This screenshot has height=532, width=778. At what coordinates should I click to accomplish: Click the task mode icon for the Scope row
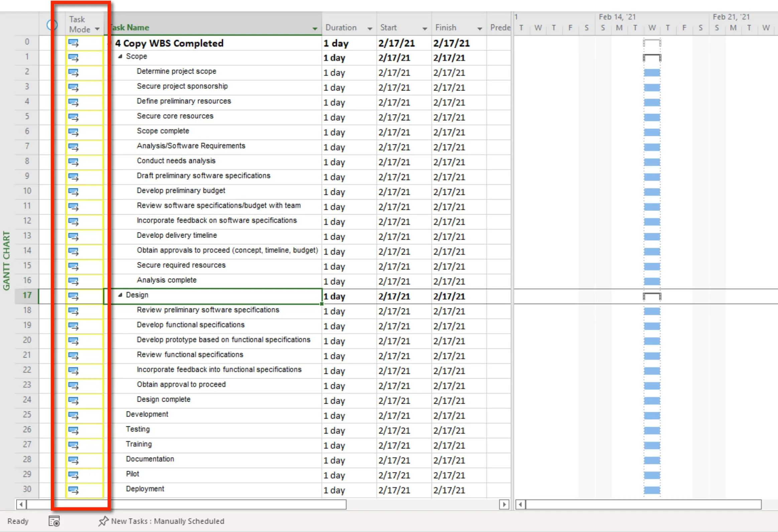(73, 57)
